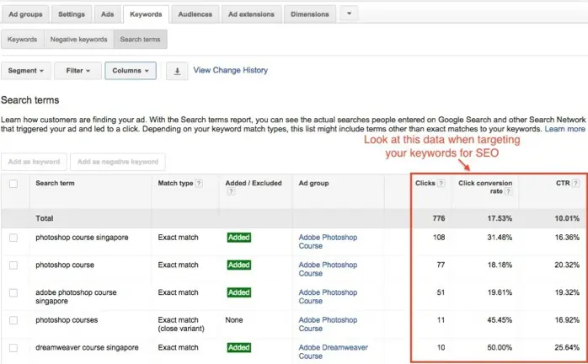The width and height of the screenshot is (588, 364).
Task: Click the Add as keyword button
Action: [x=35, y=162]
